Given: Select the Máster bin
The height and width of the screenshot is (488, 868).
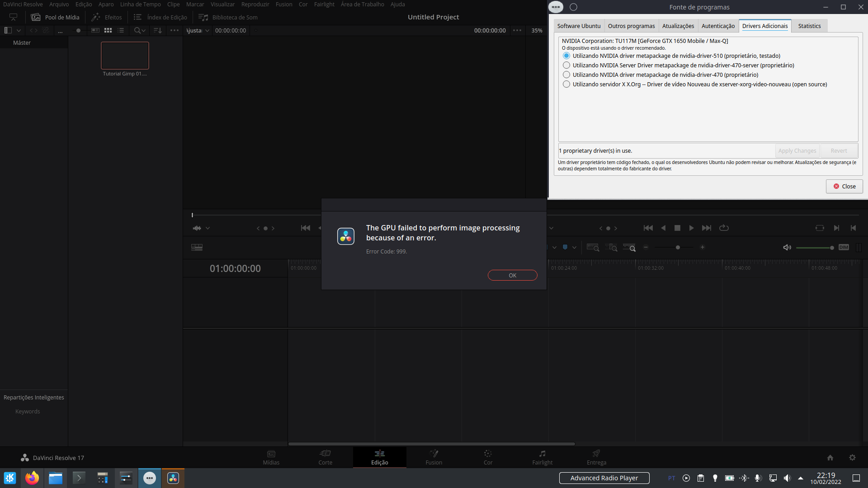Looking at the screenshot, I should coord(22,42).
